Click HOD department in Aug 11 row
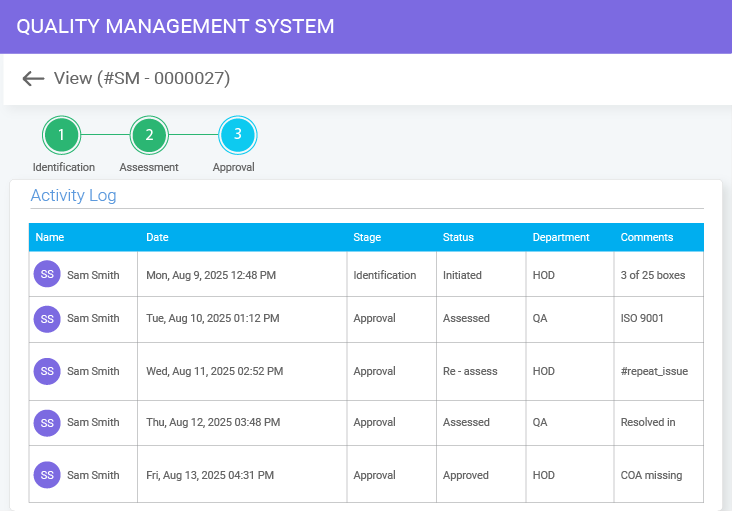 pyautogui.click(x=544, y=371)
